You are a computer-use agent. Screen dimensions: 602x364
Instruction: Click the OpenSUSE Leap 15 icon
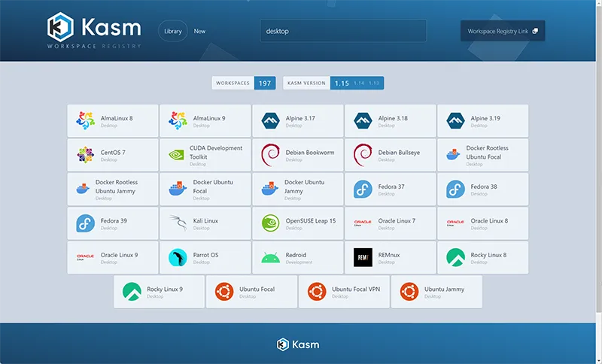tap(271, 223)
